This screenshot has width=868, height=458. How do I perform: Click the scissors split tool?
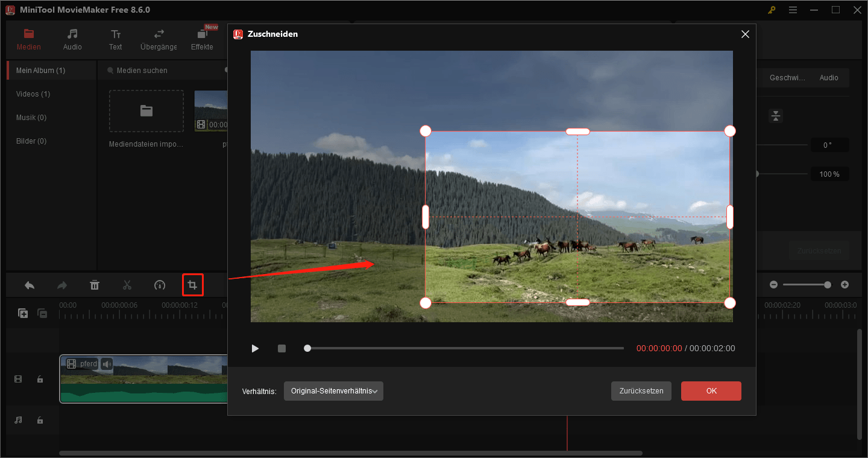[127, 285]
